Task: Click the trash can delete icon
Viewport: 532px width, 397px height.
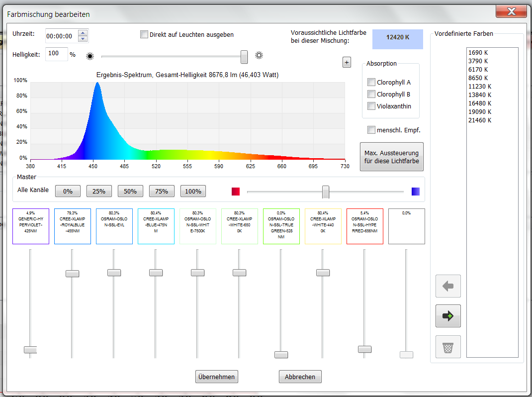Action: pos(448,347)
